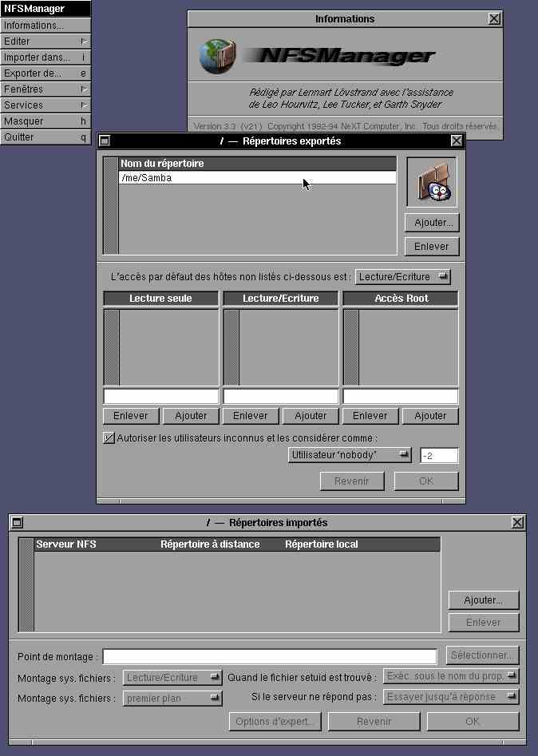Image resolution: width=538 pixels, height=756 pixels.
Task: Click the Accès Root host input field
Action: (x=401, y=396)
